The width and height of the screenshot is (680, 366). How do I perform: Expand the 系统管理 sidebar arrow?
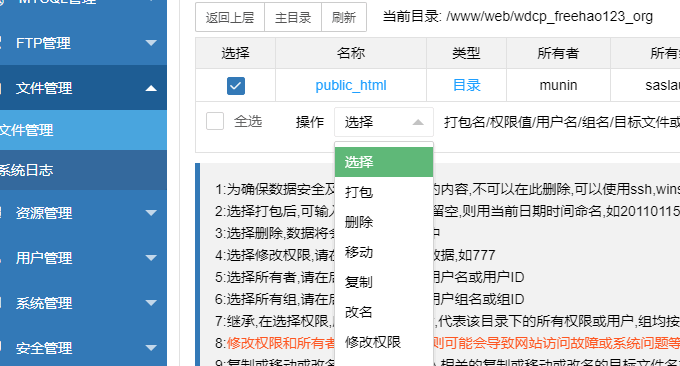tap(151, 303)
